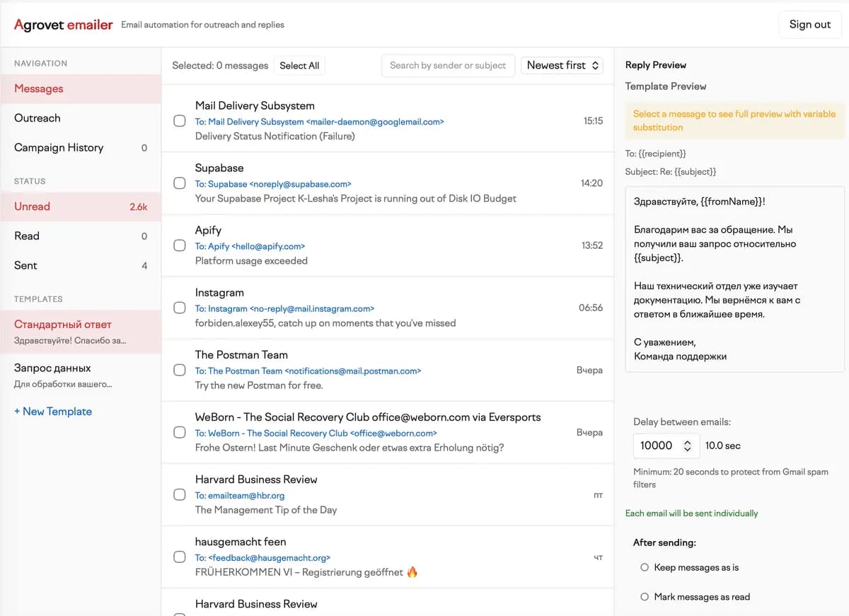Check the Supabase message checkbox
Image resolution: width=849 pixels, height=616 pixels.
click(x=180, y=183)
